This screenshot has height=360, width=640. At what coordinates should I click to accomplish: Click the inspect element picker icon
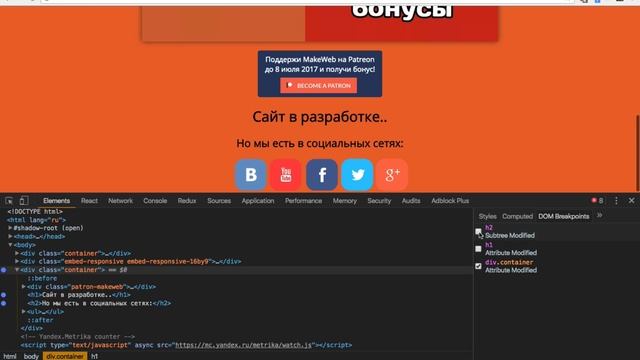click(x=9, y=201)
